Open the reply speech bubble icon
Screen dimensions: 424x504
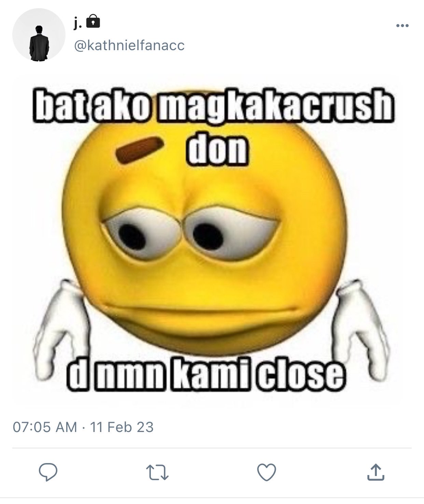point(48,472)
